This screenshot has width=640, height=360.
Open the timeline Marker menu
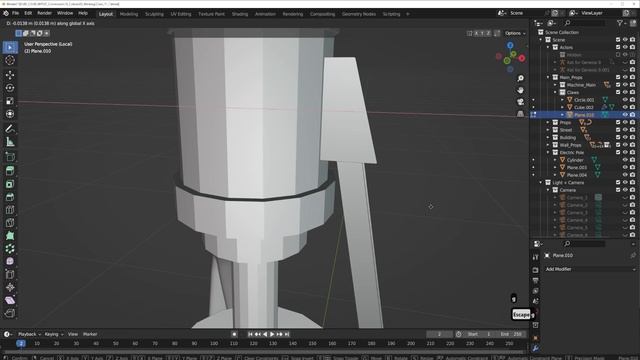(x=90, y=334)
